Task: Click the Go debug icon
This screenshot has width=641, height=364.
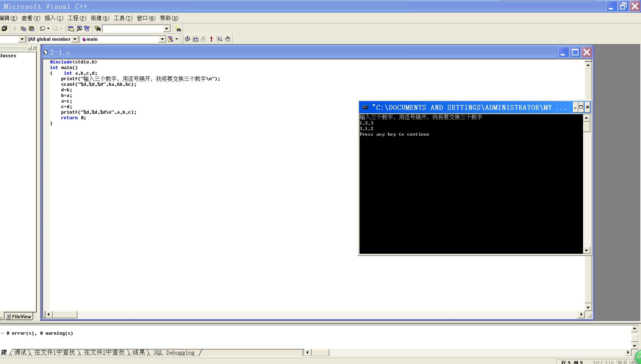Action: pyautogui.click(x=219, y=39)
